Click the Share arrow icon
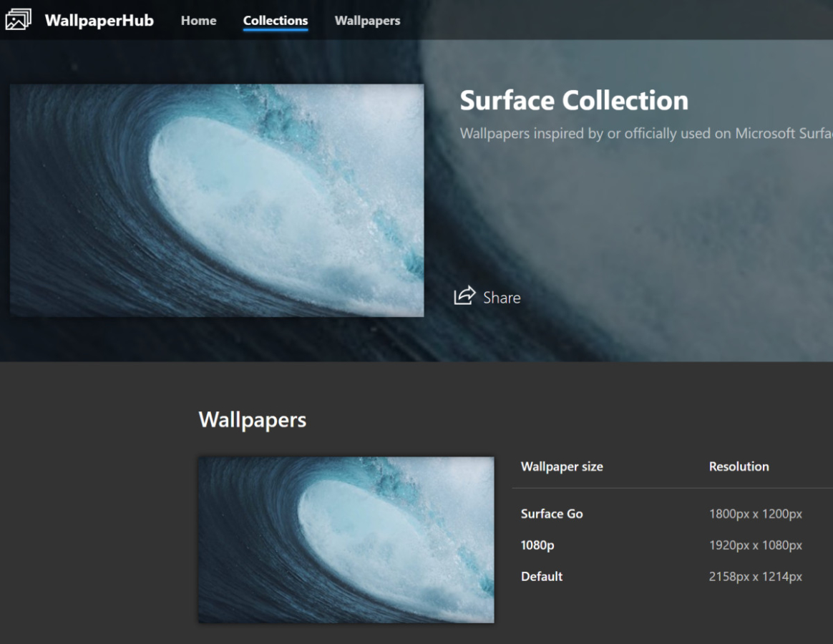The height and width of the screenshot is (644, 833). (x=464, y=296)
